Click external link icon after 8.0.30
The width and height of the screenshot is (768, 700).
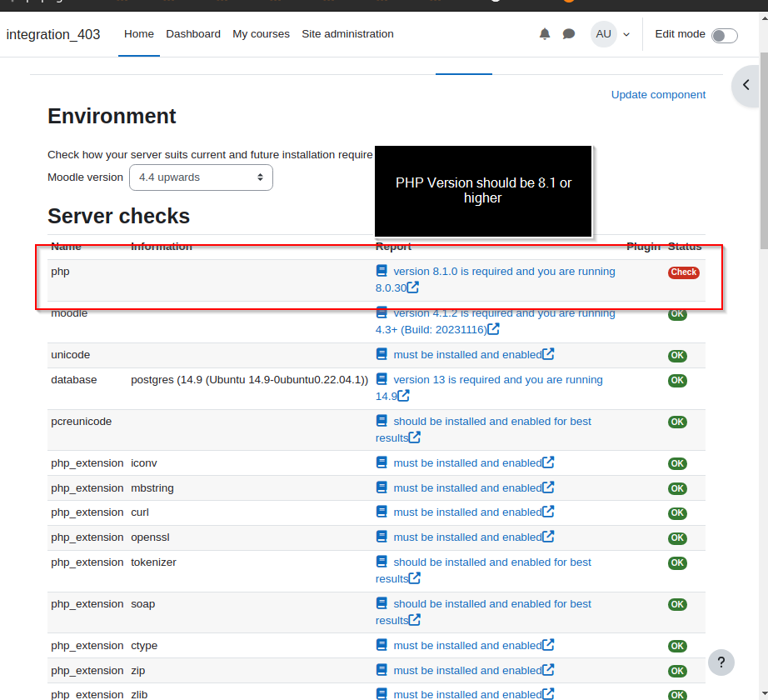413,287
